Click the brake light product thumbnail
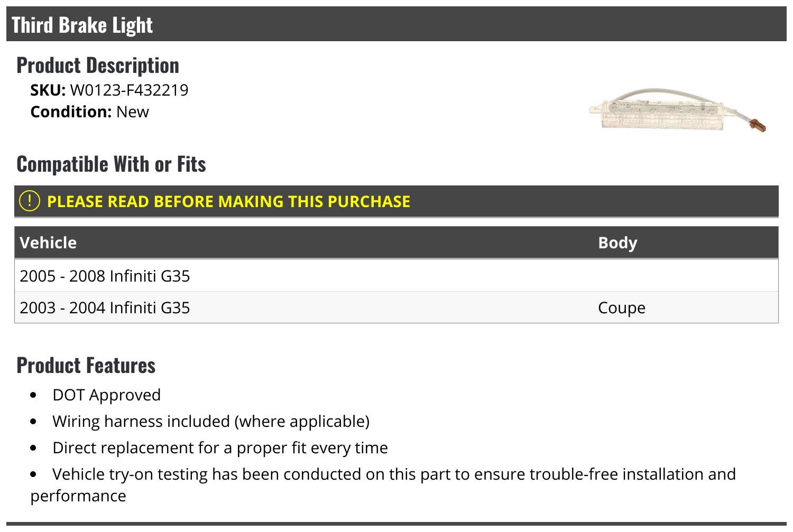The image size is (793, 532). click(677, 110)
